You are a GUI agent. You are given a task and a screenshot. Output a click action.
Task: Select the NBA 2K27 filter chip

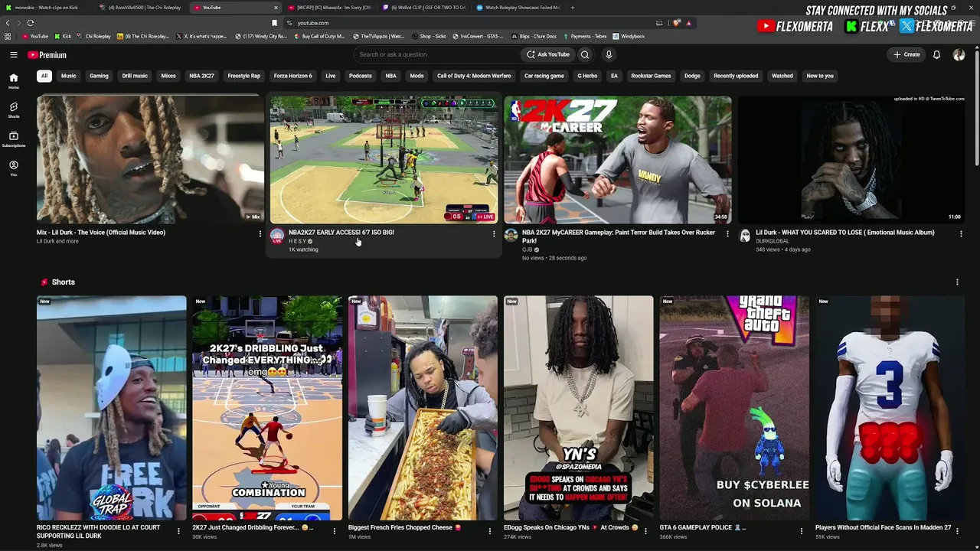tap(202, 76)
